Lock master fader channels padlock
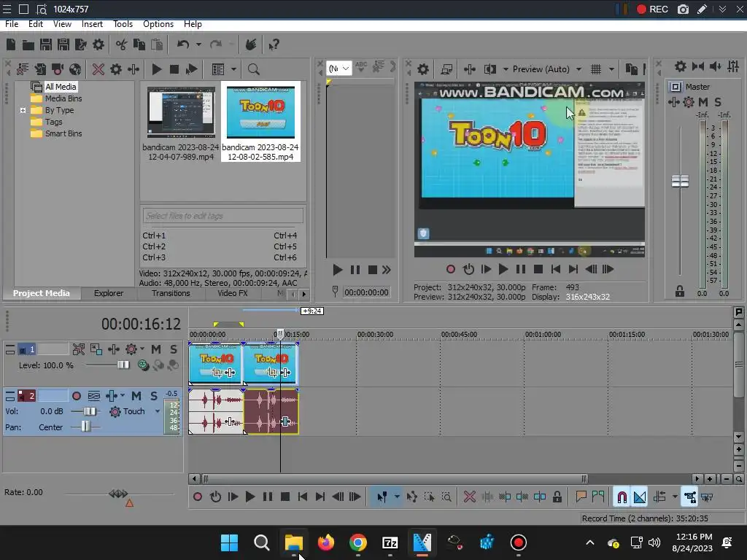This screenshot has width=747, height=560. click(x=680, y=292)
